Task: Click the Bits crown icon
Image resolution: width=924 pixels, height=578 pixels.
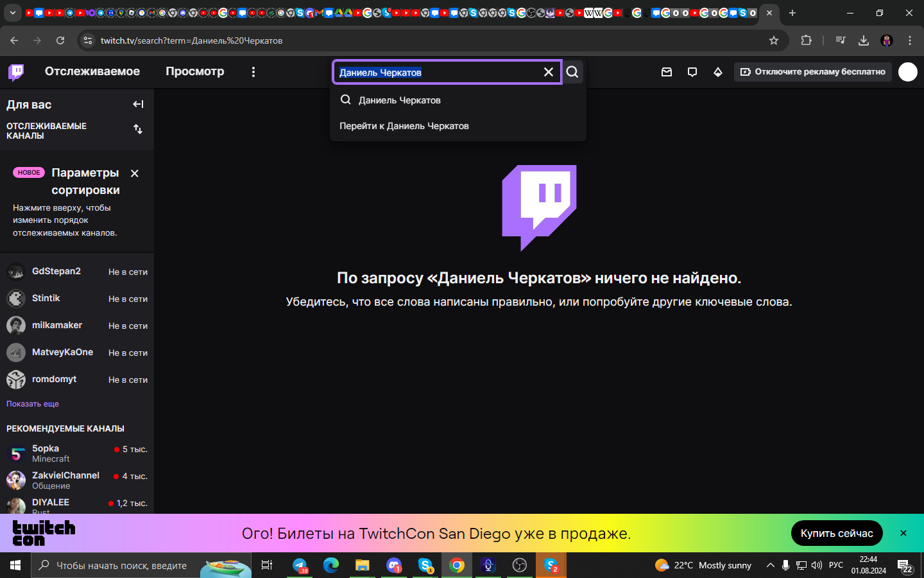Action: point(718,72)
